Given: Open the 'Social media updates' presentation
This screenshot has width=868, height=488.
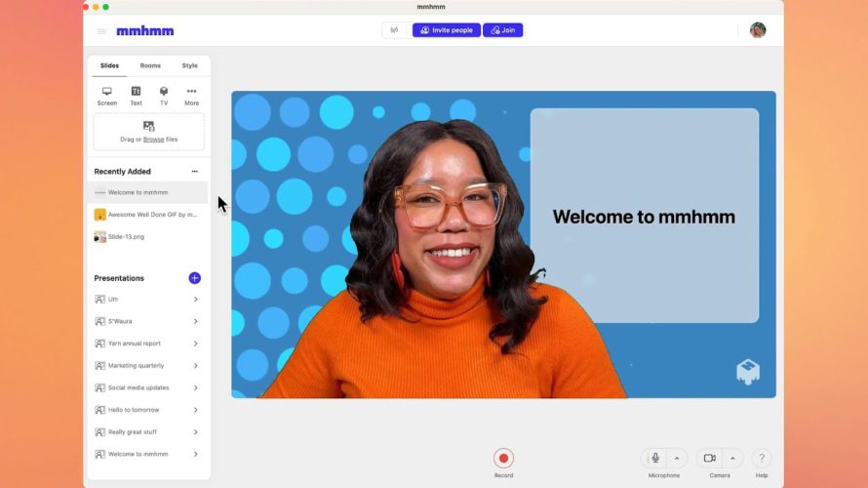Looking at the screenshot, I should click(x=148, y=387).
